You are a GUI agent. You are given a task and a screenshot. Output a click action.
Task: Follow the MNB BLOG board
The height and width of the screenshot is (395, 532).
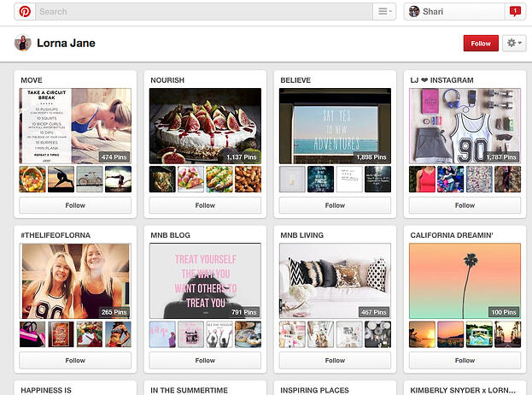pyautogui.click(x=205, y=360)
